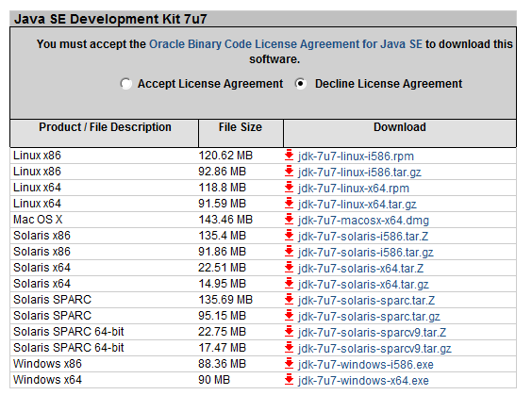Click download arrow icon for jdk-7u7-windows-x64.exe
The width and height of the screenshot is (532, 395).
(289, 379)
